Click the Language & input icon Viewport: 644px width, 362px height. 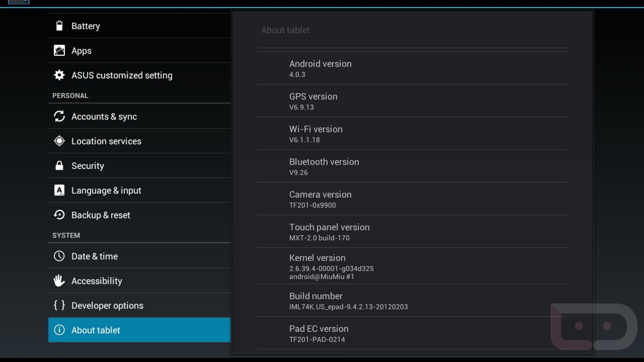pos(59,190)
